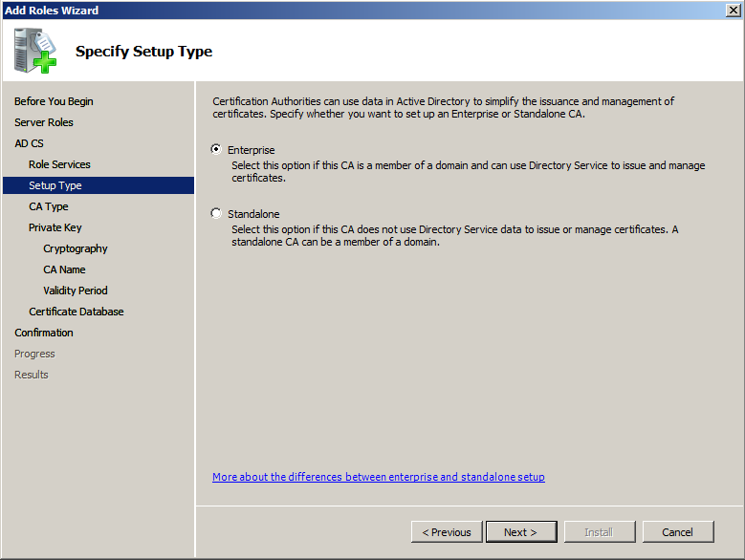Go to Server Roles step
The width and height of the screenshot is (745, 560).
tap(44, 122)
